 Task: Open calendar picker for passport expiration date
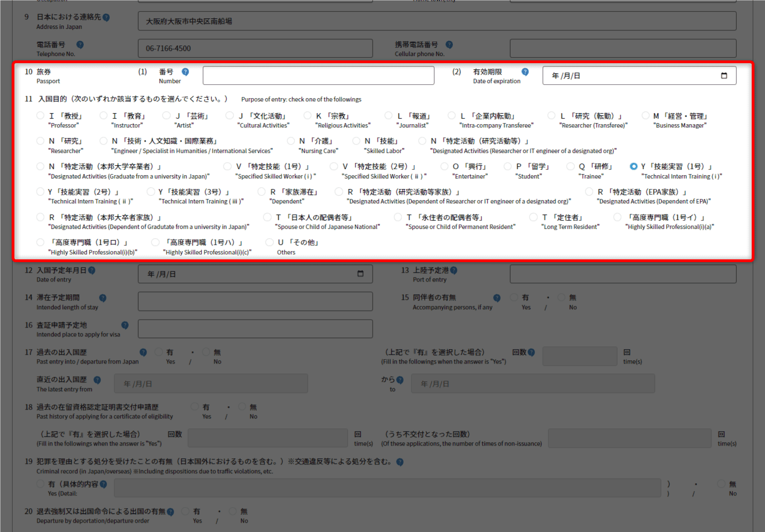click(723, 76)
